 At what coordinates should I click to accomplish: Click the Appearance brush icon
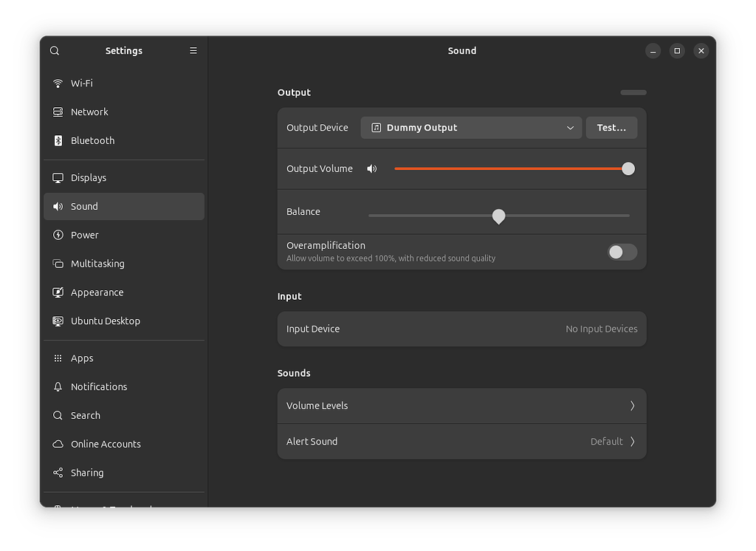[x=58, y=292]
